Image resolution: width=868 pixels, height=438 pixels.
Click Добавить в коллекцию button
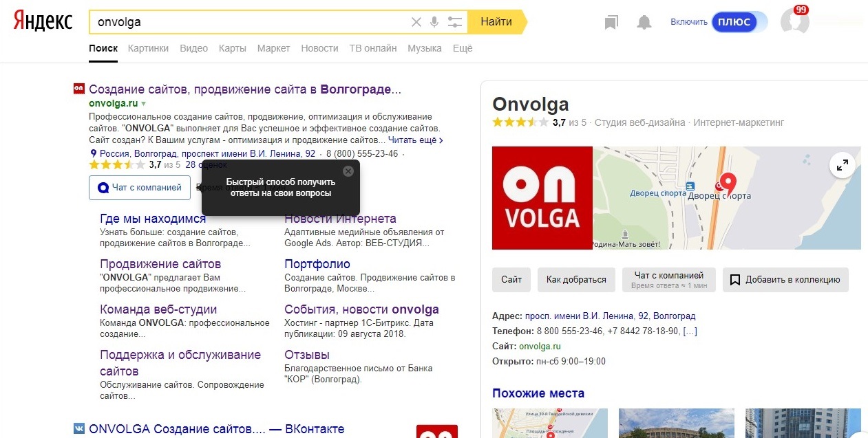tap(785, 280)
